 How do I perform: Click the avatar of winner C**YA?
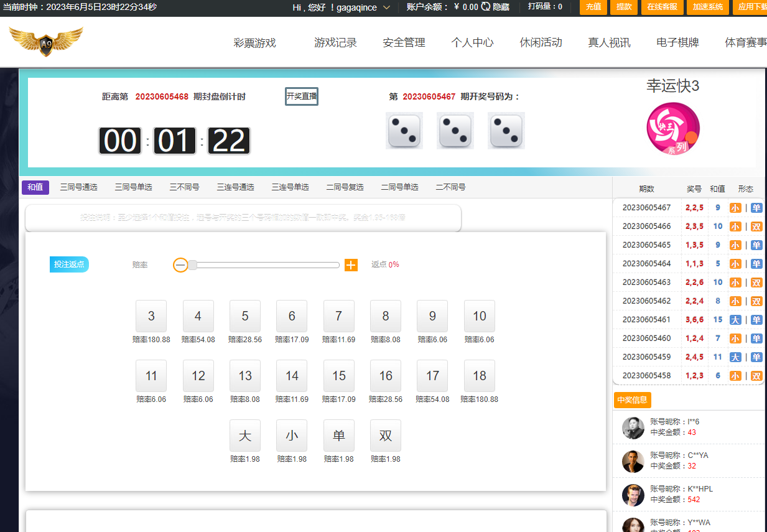(633, 461)
